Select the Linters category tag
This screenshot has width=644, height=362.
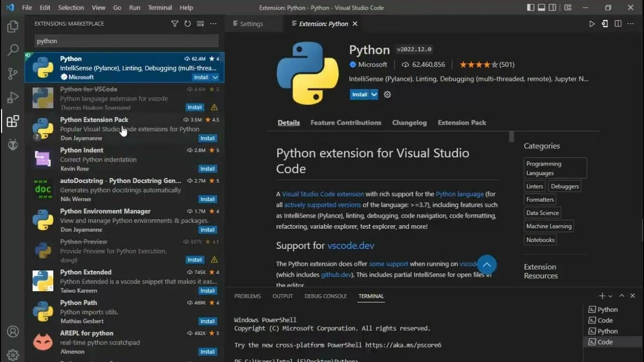click(535, 187)
